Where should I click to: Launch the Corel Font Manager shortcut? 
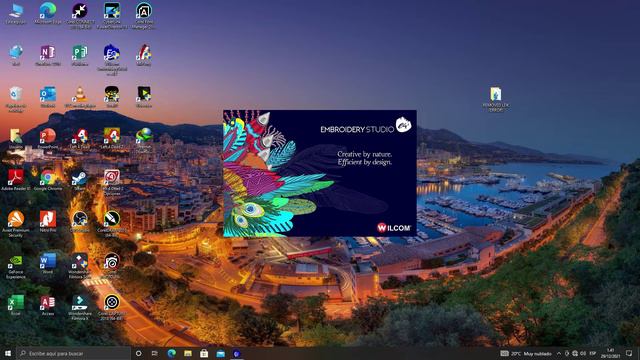(x=144, y=16)
